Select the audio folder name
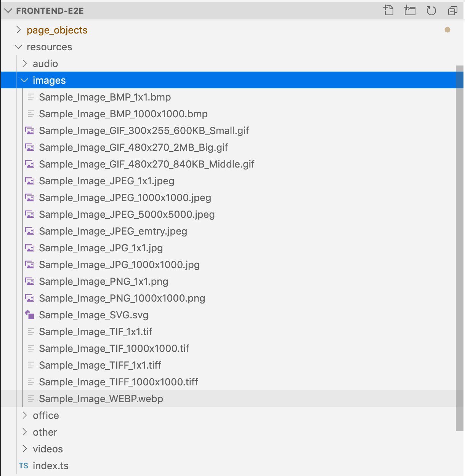 click(x=45, y=64)
